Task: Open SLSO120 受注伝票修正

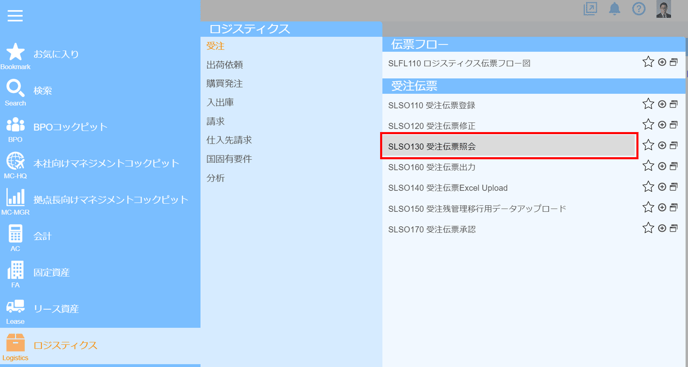Action: pos(432,126)
